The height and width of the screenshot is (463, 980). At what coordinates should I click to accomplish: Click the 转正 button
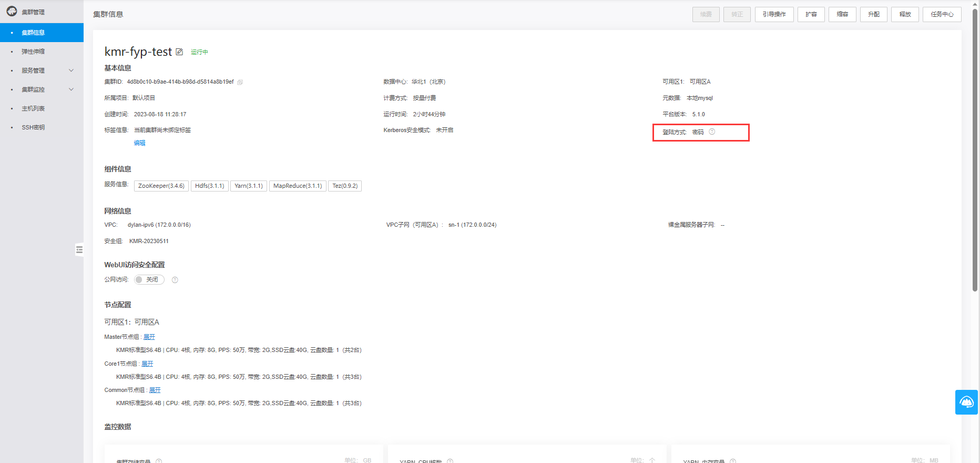pos(737,14)
